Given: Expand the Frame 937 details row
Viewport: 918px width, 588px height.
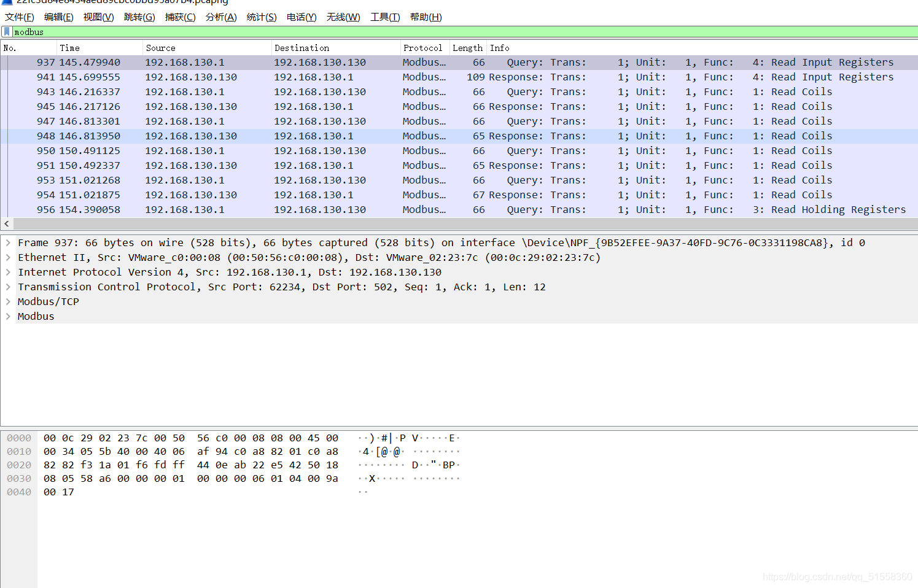Looking at the screenshot, I should 8,243.
